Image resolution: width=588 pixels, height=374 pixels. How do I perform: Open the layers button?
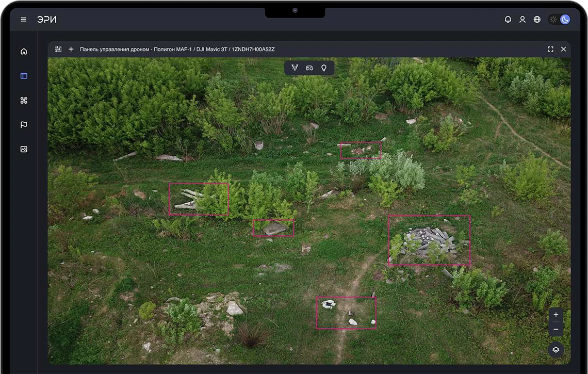[x=556, y=350]
